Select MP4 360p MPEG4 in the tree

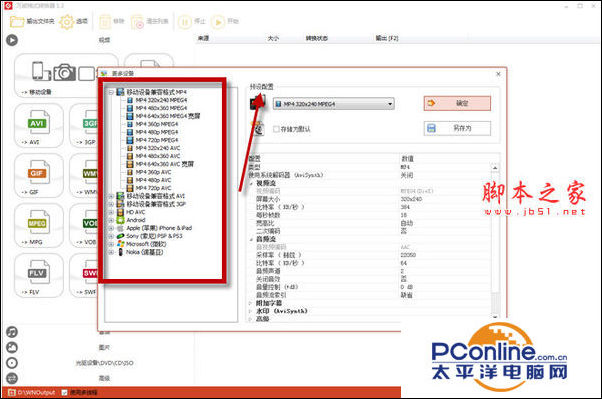pyautogui.click(x=157, y=124)
